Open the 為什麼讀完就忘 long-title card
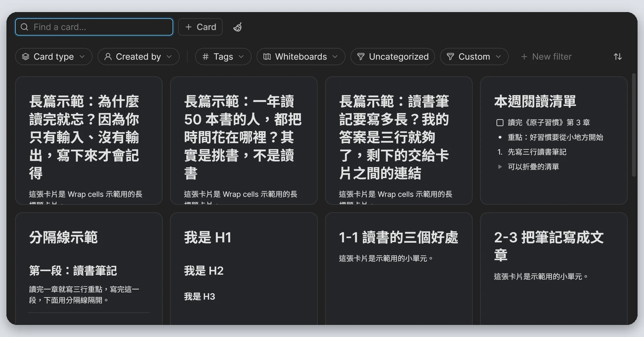The image size is (644, 337). coord(89,141)
